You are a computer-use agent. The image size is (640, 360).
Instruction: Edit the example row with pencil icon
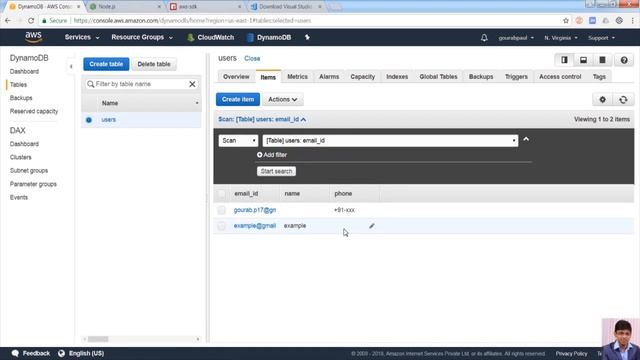372,226
